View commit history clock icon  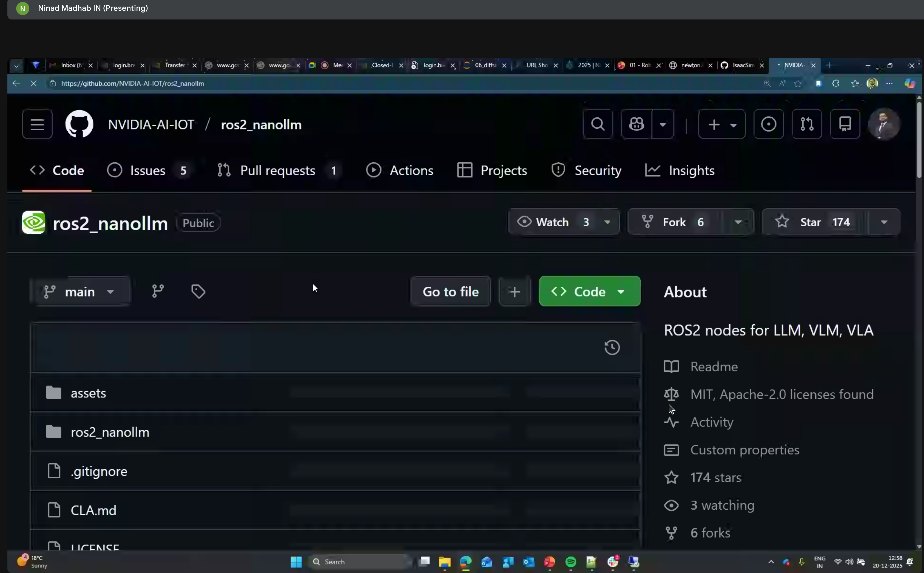tap(612, 348)
